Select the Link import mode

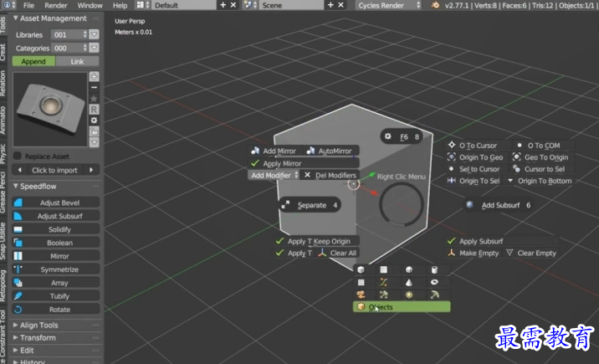point(77,61)
